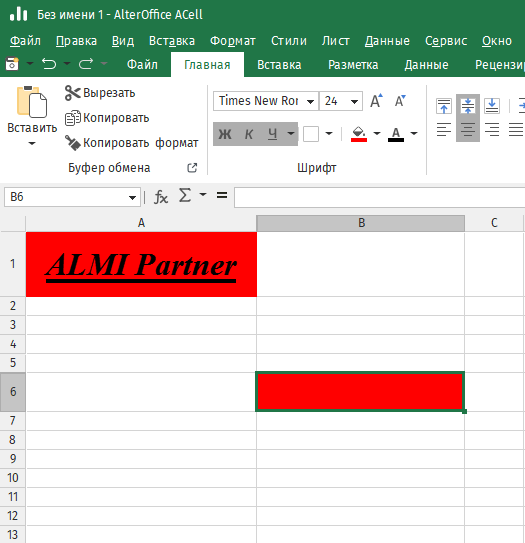525x543 pixels.
Task: Select cell A1 with ALMI Partner text
Action: pyautogui.click(x=141, y=264)
